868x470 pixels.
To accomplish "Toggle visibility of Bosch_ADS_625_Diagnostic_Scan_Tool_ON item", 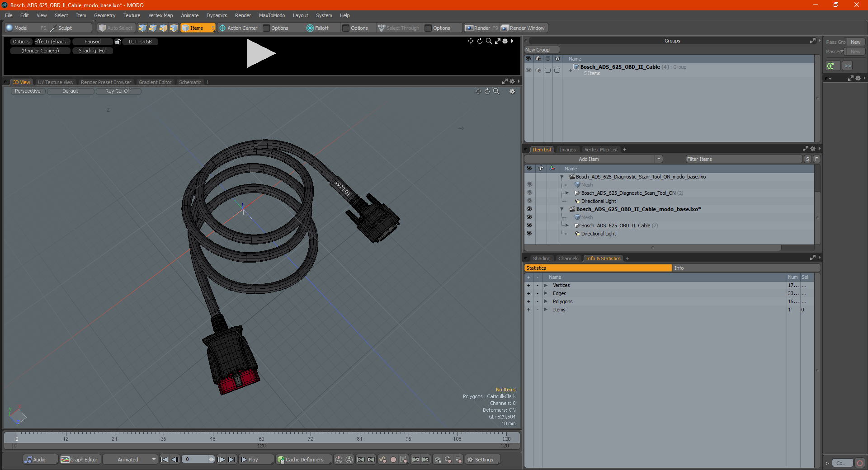I will (529, 193).
